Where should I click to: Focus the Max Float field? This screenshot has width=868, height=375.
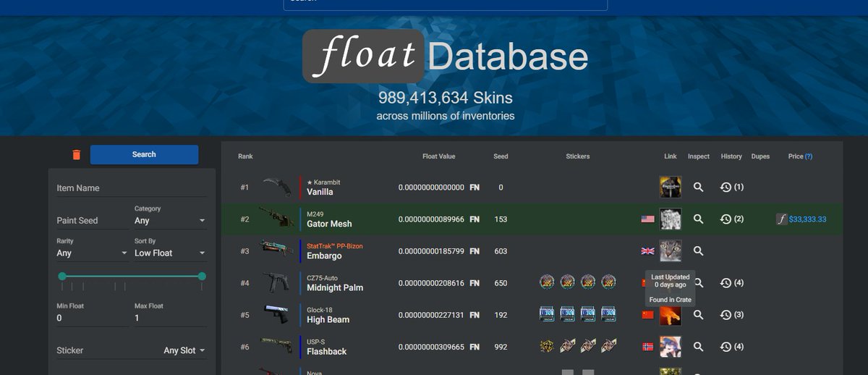pyautogui.click(x=170, y=318)
